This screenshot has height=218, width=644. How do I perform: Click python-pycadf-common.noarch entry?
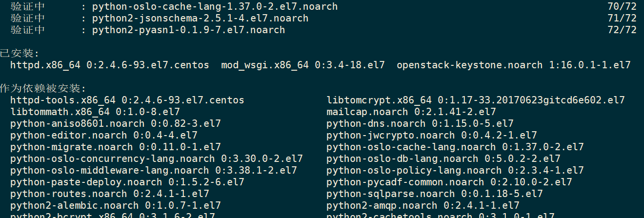(449, 182)
